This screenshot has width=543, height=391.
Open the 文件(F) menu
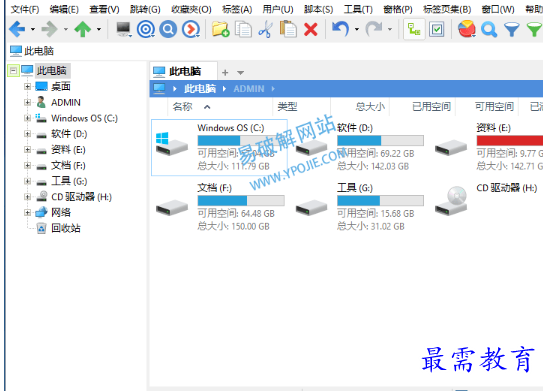click(x=25, y=9)
